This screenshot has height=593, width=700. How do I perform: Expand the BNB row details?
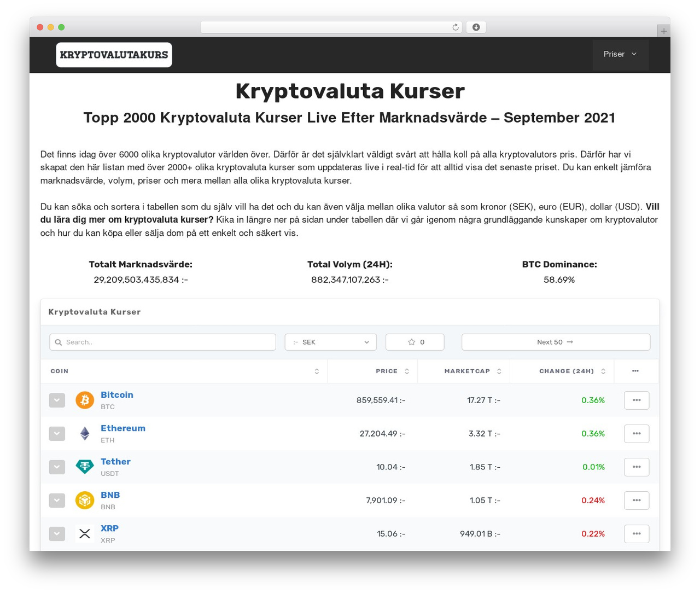click(x=57, y=501)
